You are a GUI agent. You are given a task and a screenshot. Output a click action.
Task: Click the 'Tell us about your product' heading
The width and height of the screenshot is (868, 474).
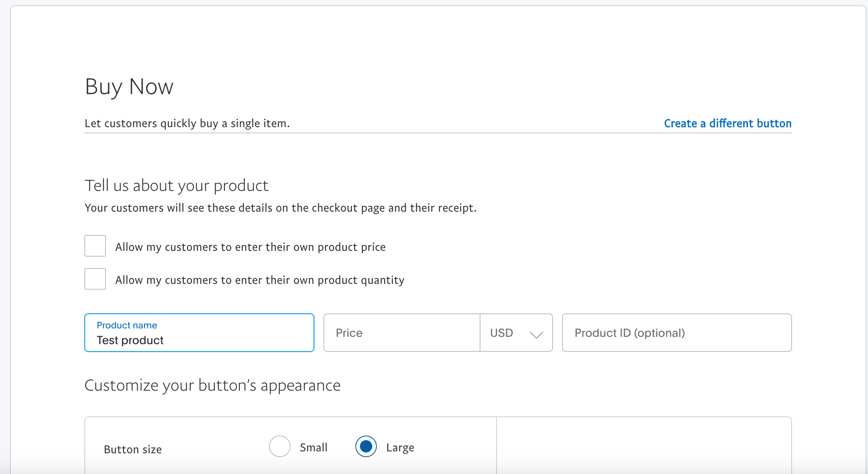coord(176,186)
